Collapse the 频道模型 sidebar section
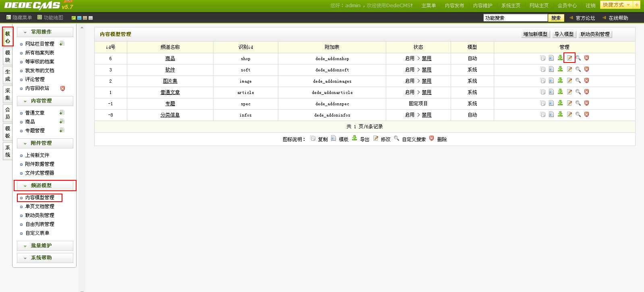Screen dimensions: 644x292 pyautogui.click(x=45, y=186)
